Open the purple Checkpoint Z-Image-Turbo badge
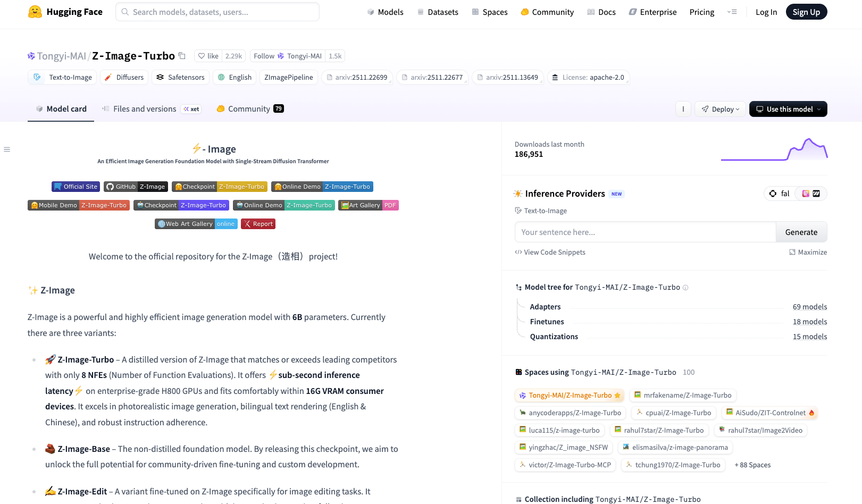The width and height of the screenshot is (862, 504). [181, 205]
